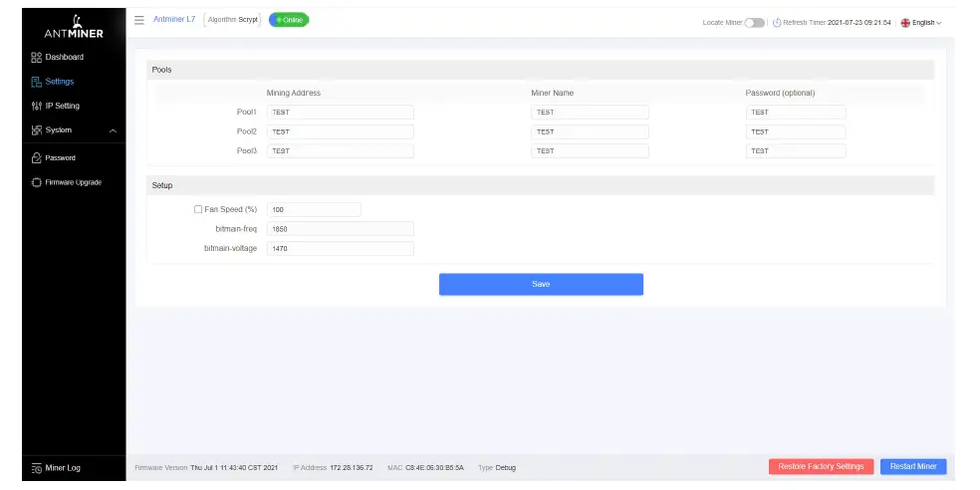Viewport: 980px width, 490px height.
Task: Focus Pool1 Password field
Action: 796,113
